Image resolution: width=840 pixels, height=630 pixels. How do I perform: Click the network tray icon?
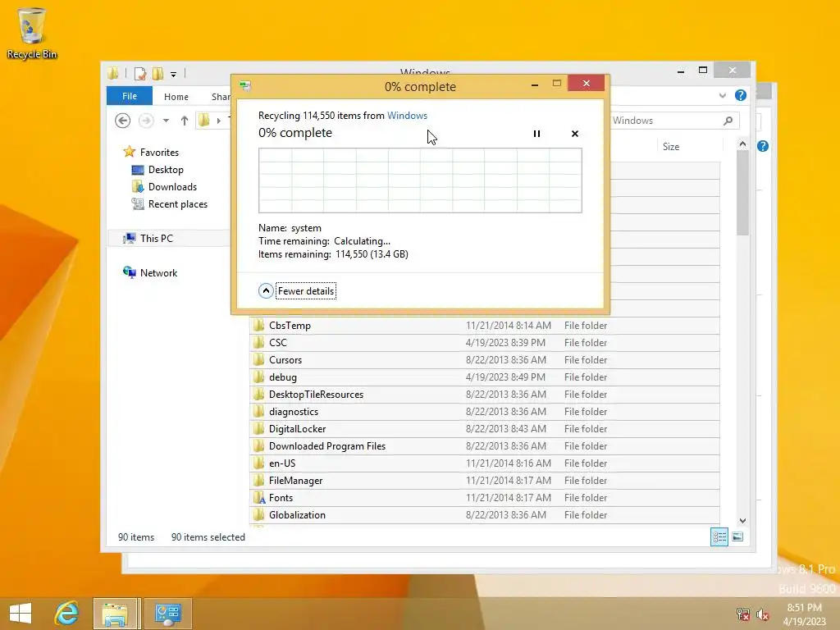743,614
